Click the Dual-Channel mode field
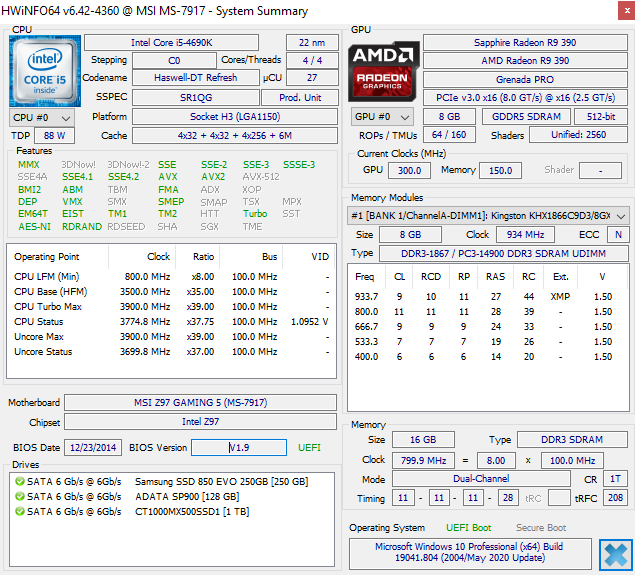The width and height of the screenshot is (635, 575). pyautogui.click(x=481, y=479)
